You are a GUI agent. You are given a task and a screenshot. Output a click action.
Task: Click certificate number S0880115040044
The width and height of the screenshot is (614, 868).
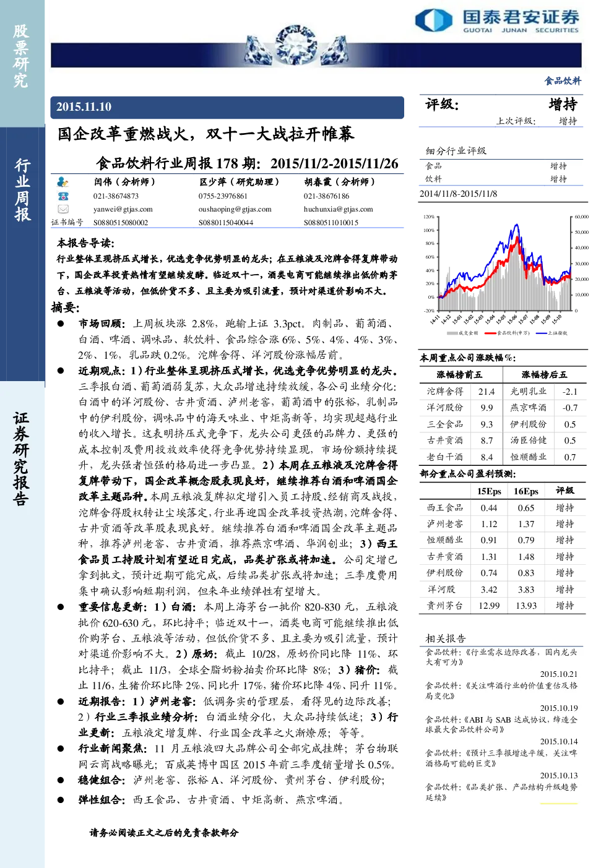click(226, 222)
